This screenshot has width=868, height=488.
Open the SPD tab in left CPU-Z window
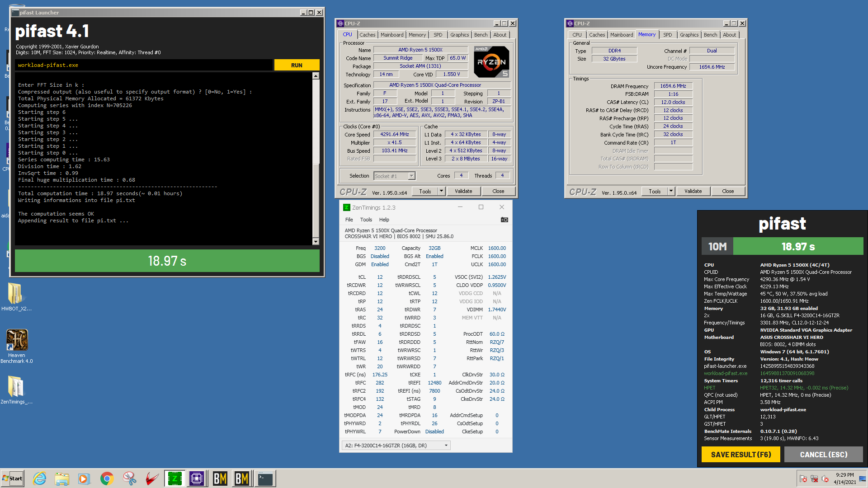pos(438,35)
